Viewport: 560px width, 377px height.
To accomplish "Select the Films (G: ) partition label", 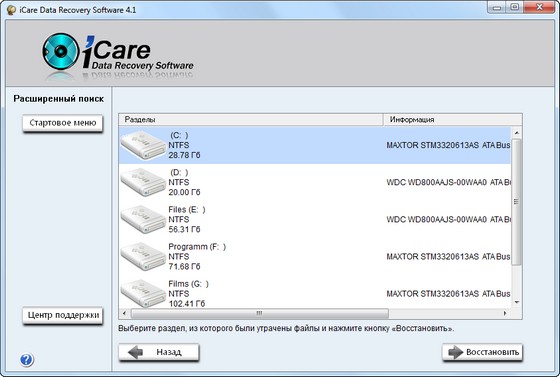I will coord(189,284).
